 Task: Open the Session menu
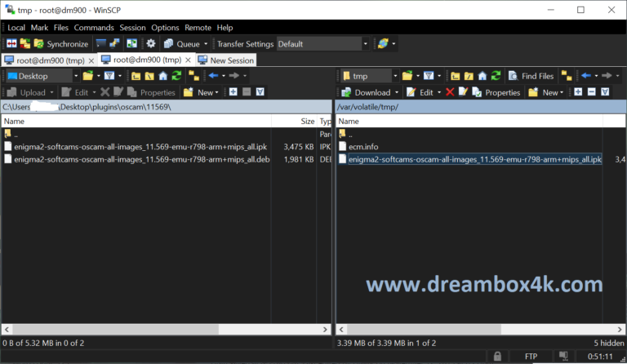(132, 28)
